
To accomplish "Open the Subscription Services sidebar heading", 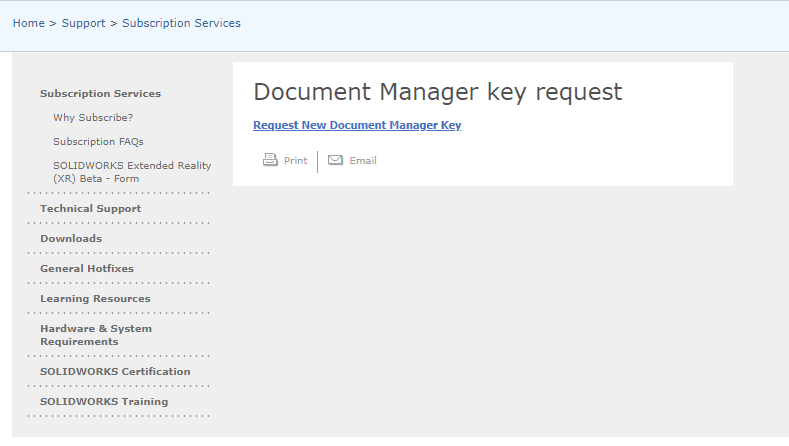I will (x=101, y=94).
